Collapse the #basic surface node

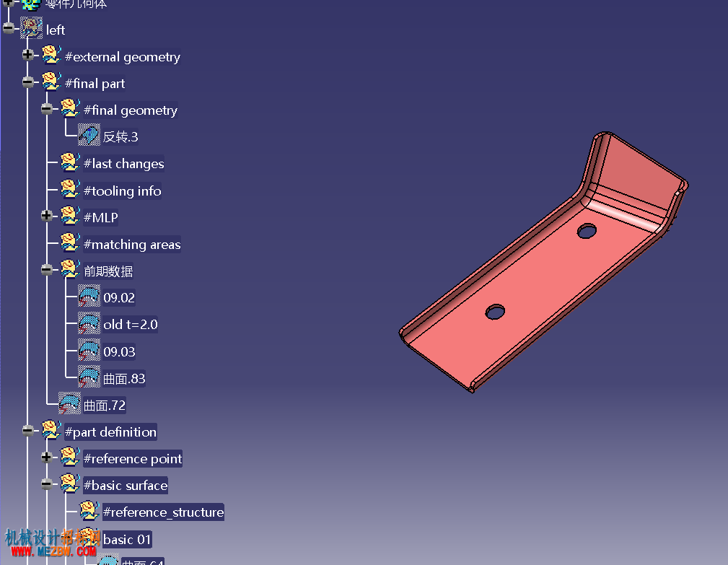coord(46,484)
